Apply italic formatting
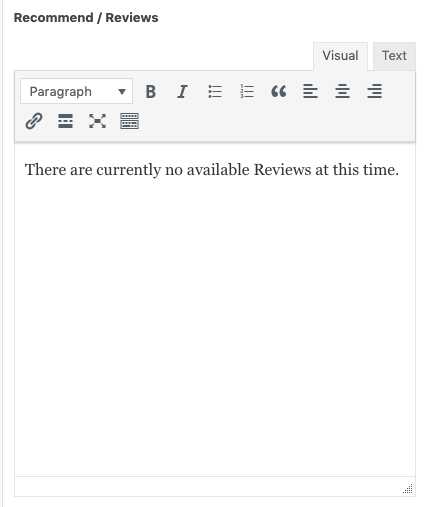427x507 pixels. click(182, 91)
